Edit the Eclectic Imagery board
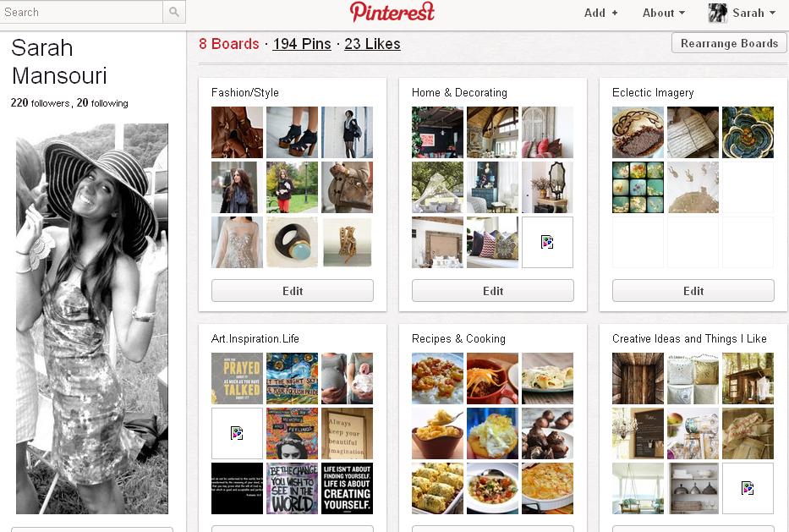Viewport: 789px width, 532px height. point(693,291)
